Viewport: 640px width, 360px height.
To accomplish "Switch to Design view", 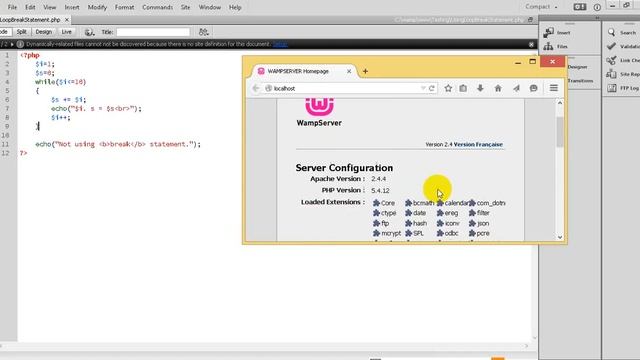I will tap(43, 32).
